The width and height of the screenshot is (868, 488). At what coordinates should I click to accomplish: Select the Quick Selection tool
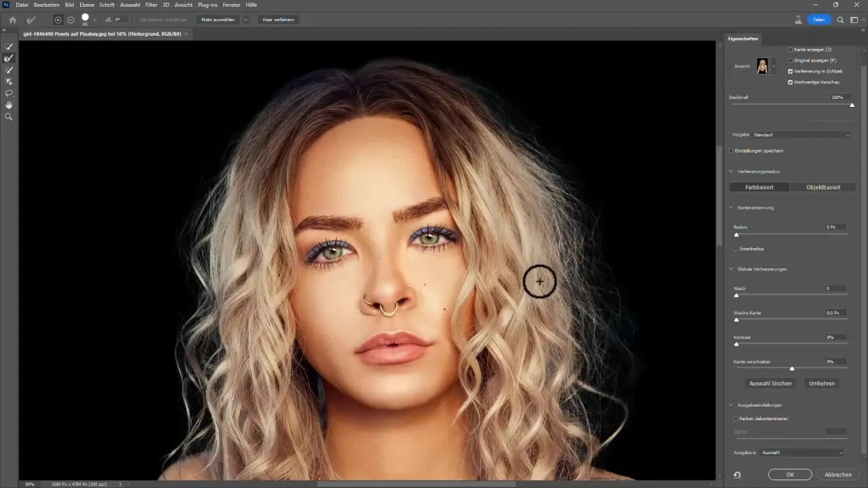tap(9, 47)
